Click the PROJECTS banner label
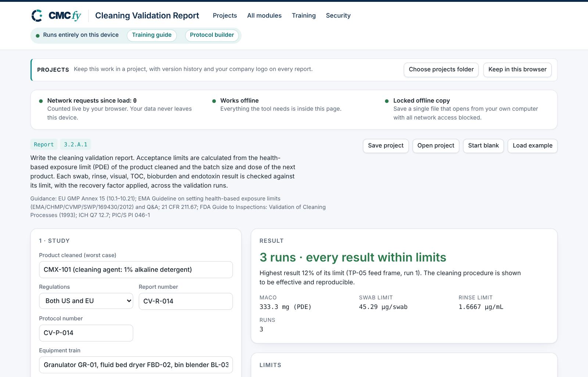Viewport: 588px width, 377px height. 53,70
